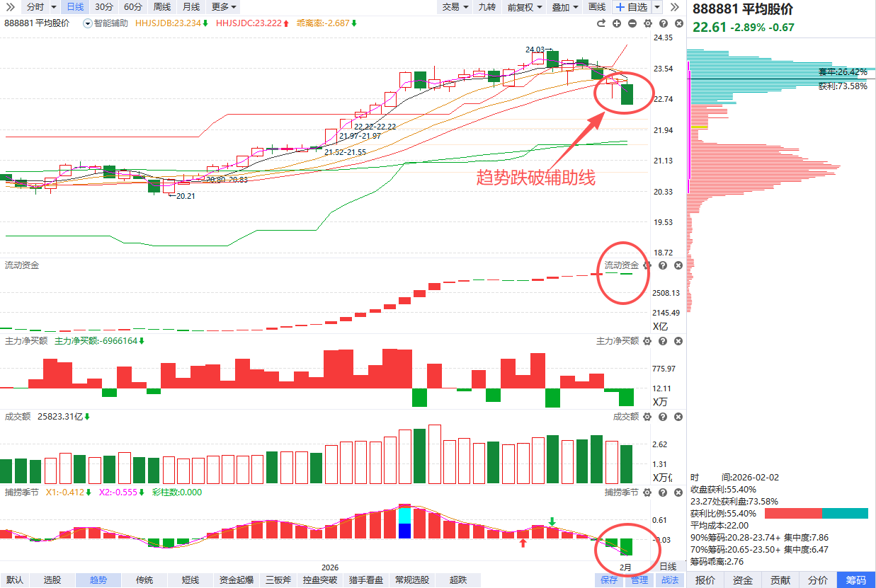
Task: Close the 流动资金 indicator panel
Action: point(678,265)
